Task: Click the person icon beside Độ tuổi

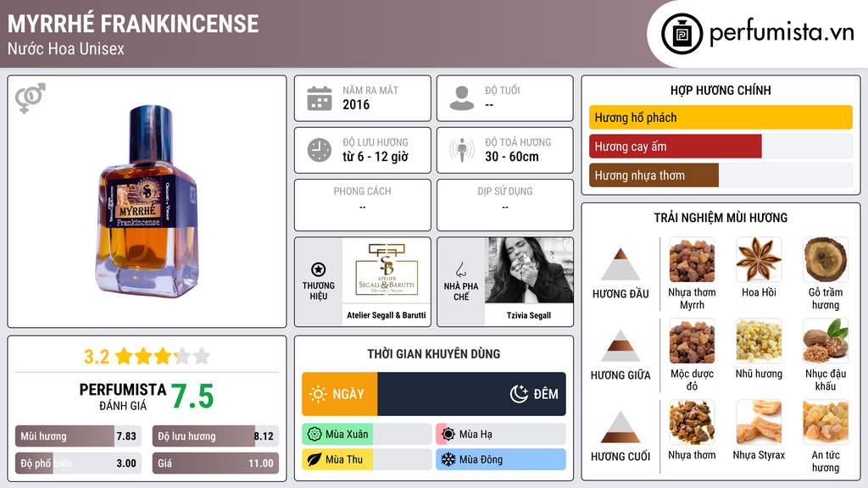Action: 462,98
